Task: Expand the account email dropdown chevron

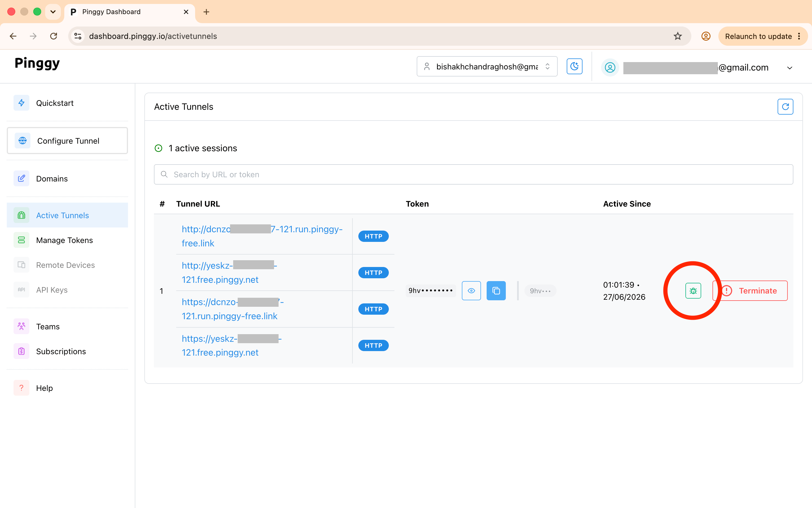Action: (789, 68)
